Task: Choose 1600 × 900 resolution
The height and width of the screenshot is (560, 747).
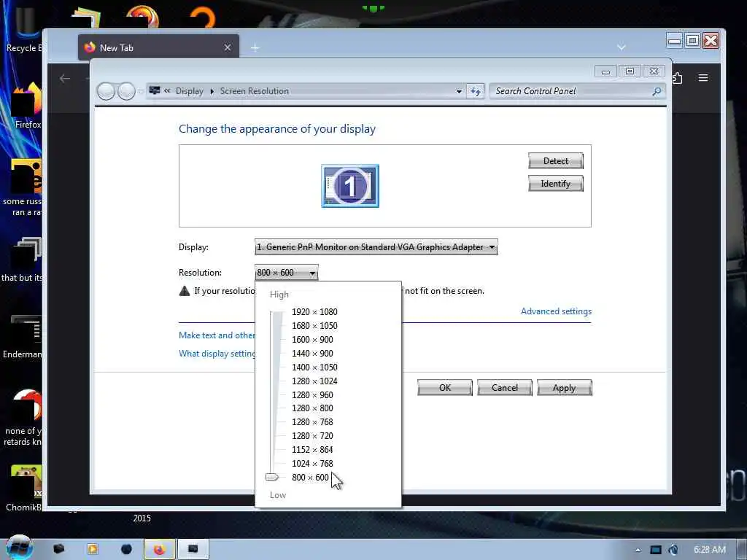Action: (312, 340)
